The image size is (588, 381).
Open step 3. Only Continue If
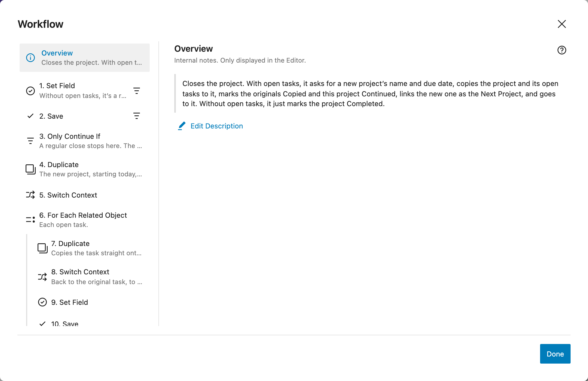tap(85, 141)
